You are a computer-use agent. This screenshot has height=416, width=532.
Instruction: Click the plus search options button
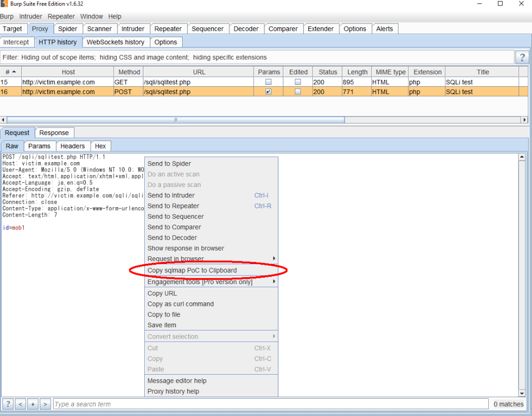pyautogui.click(x=33, y=404)
